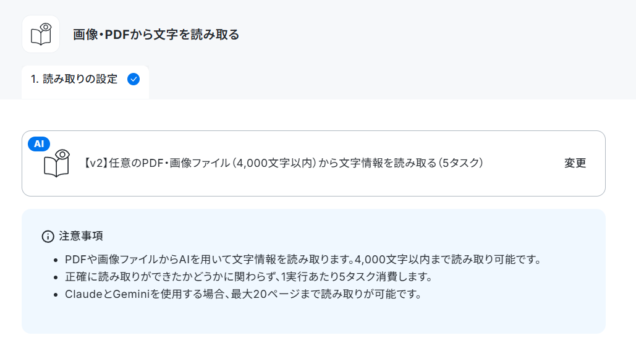Click the 注意事項 heading
Screen dimensions: 636x364
[81, 236]
